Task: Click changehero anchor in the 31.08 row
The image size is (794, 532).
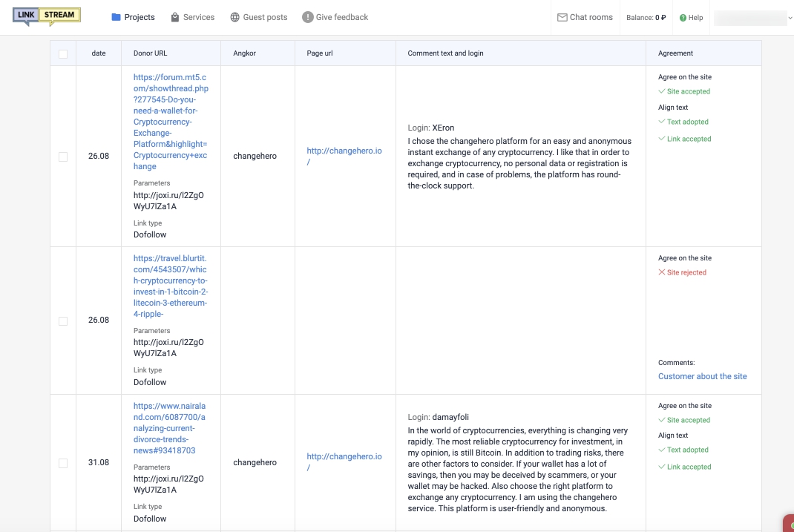Action: pyautogui.click(x=255, y=462)
